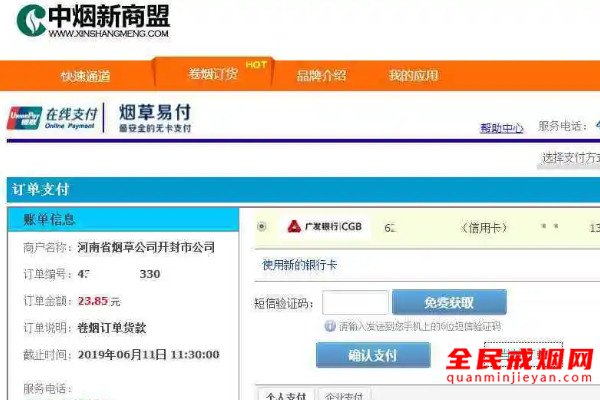Viewport: 600px width, 400px height.
Task: Click the UnionPay 在线支付 logo
Action: [52, 118]
